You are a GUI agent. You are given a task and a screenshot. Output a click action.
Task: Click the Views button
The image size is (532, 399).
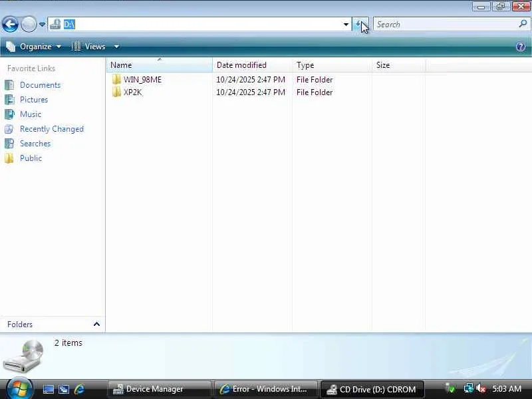tap(89, 47)
